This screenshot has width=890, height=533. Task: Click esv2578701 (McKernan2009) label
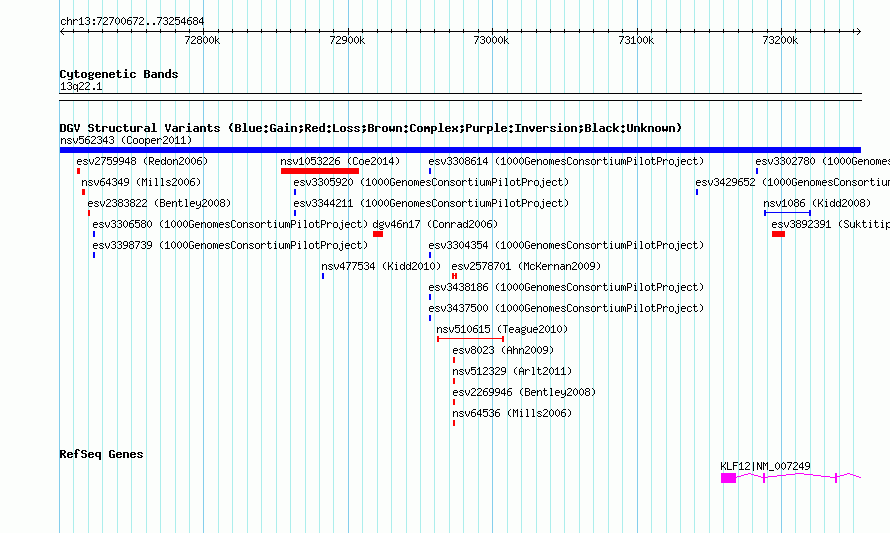click(526, 266)
